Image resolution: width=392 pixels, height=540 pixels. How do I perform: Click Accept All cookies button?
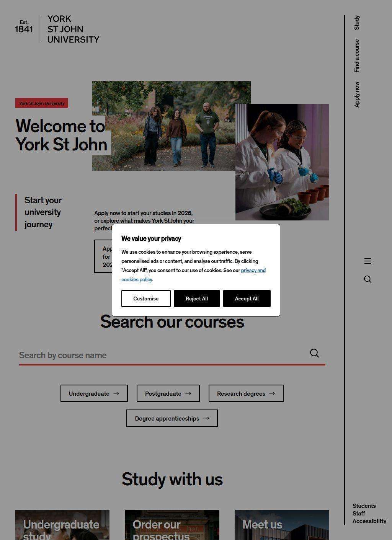pos(247,299)
